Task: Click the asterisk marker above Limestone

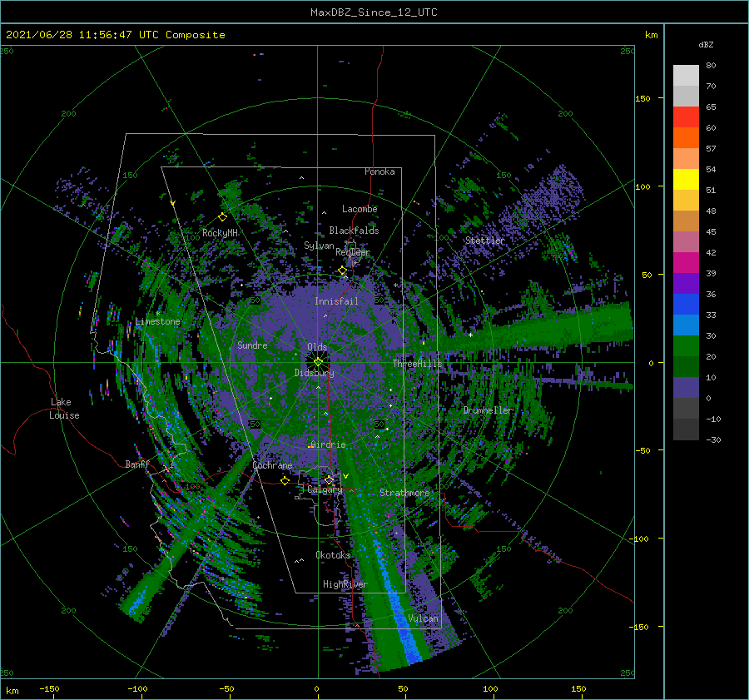Action: [x=157, y=314]
